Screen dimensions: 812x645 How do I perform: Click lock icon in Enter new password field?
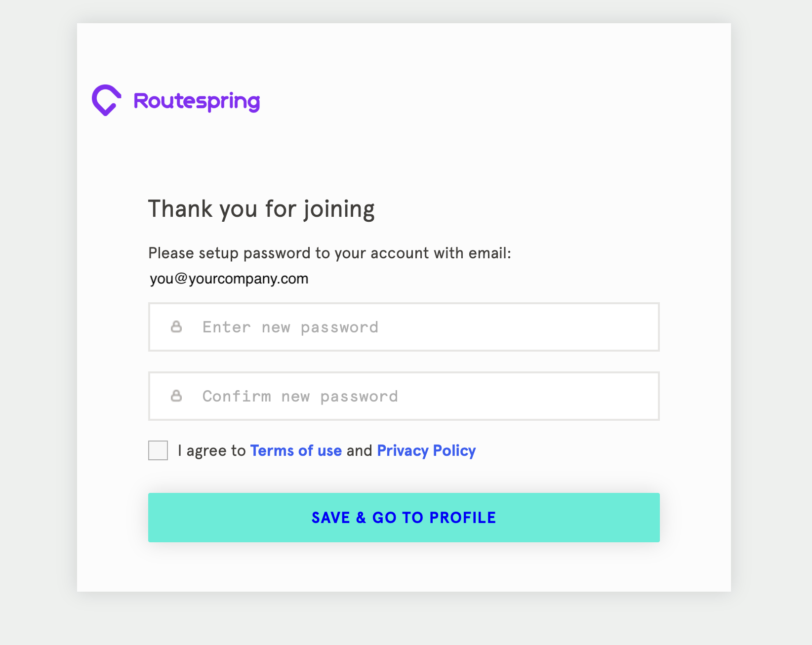point(176,327)
